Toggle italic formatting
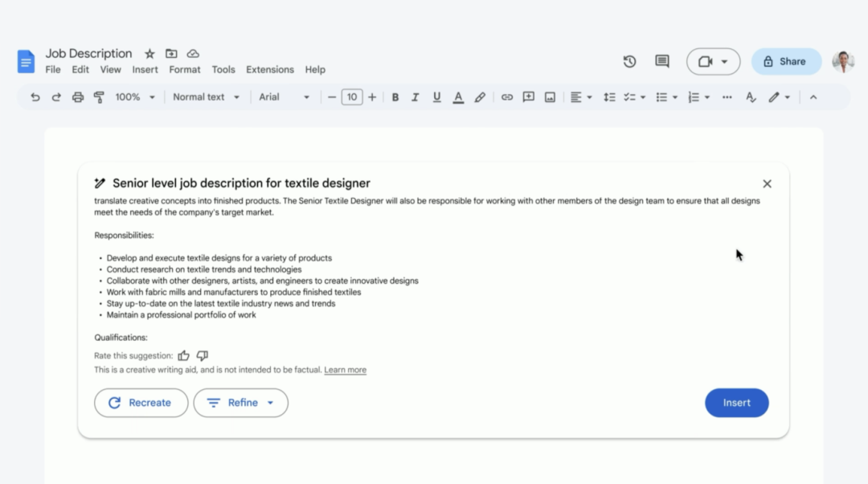 tap(416, 97)
